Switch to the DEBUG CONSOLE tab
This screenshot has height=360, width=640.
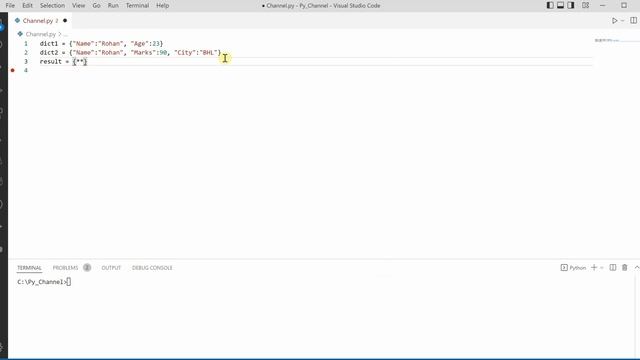click(152, 268)
